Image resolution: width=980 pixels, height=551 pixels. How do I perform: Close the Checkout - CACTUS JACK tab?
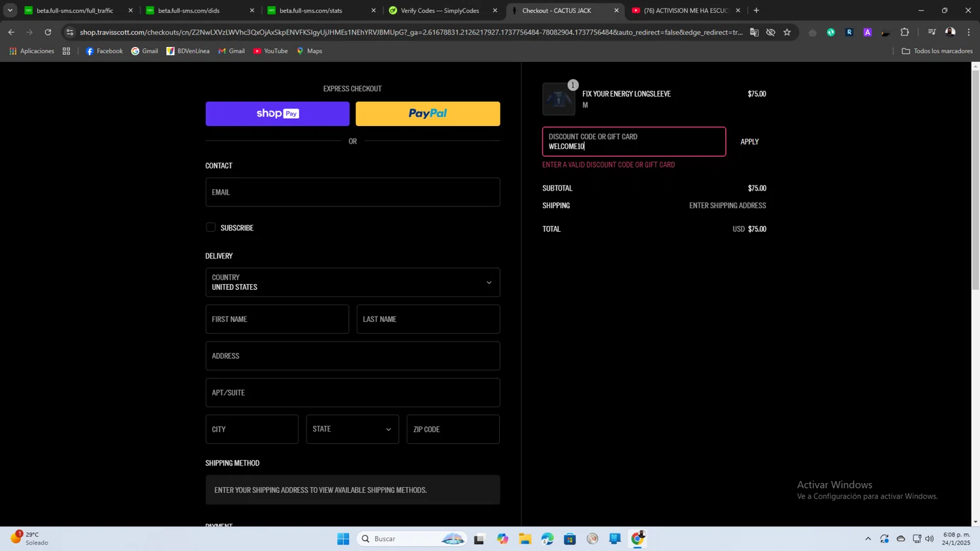point(616,10)
